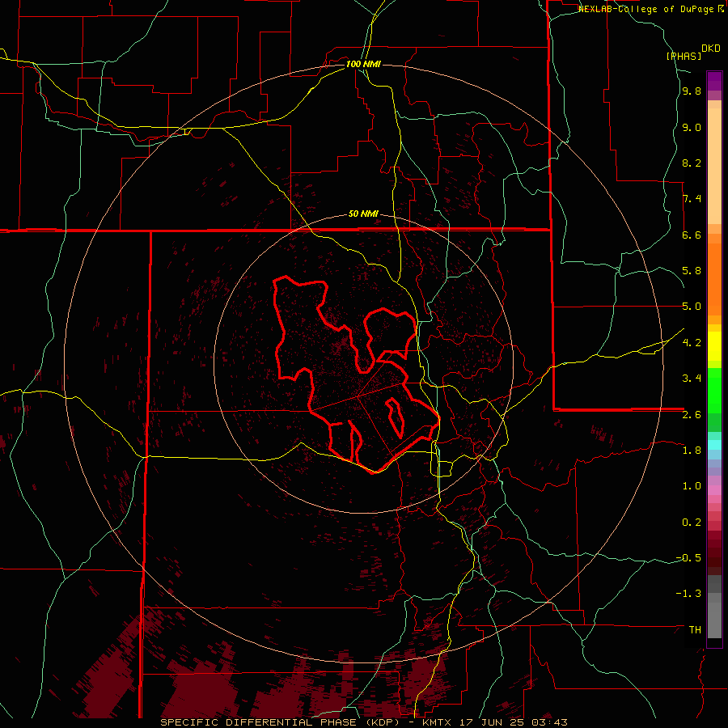Click the -1.3 value on the color scale
728x728 pixels.
688,594
